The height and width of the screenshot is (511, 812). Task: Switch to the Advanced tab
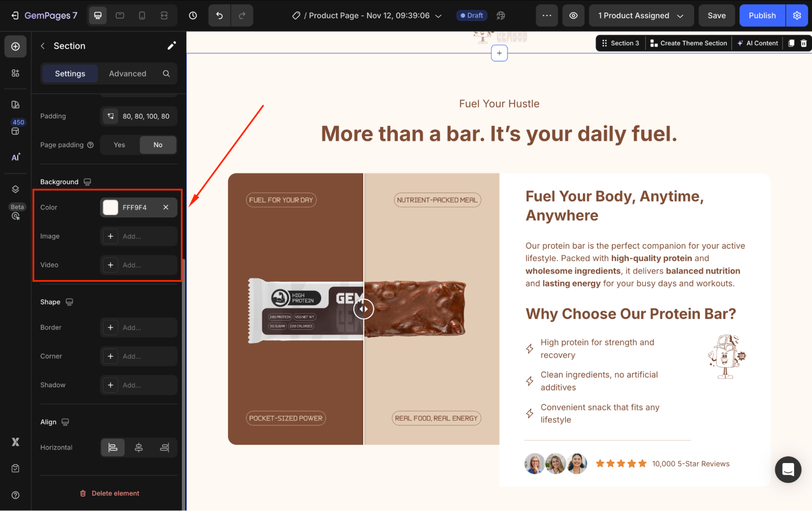click(128, 74)
